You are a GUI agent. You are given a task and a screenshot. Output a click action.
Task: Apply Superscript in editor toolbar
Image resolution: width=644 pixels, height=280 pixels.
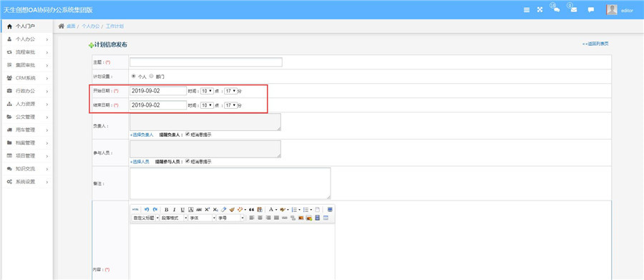pos(207,209)
